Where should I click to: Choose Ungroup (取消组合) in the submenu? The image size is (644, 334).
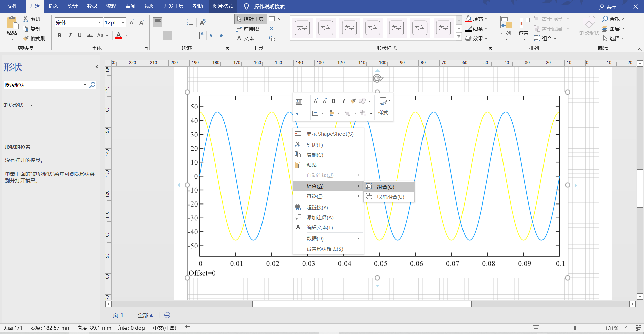[389, 197]
